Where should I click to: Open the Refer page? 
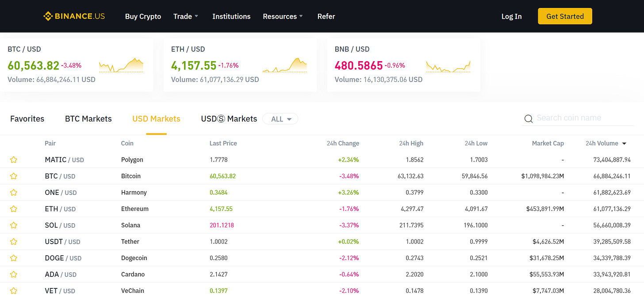tap(326, 16)
